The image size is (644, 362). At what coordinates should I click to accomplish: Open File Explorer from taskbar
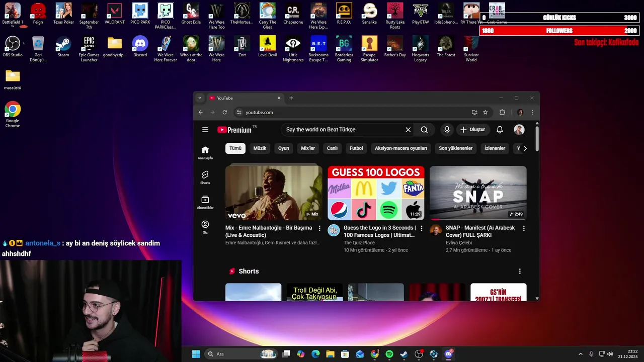[330, 354]
